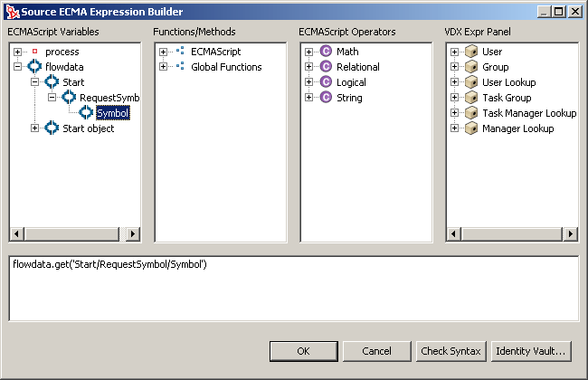Click into the expression text area
Viewport: 588px width, 380px height.
point(294,289)
